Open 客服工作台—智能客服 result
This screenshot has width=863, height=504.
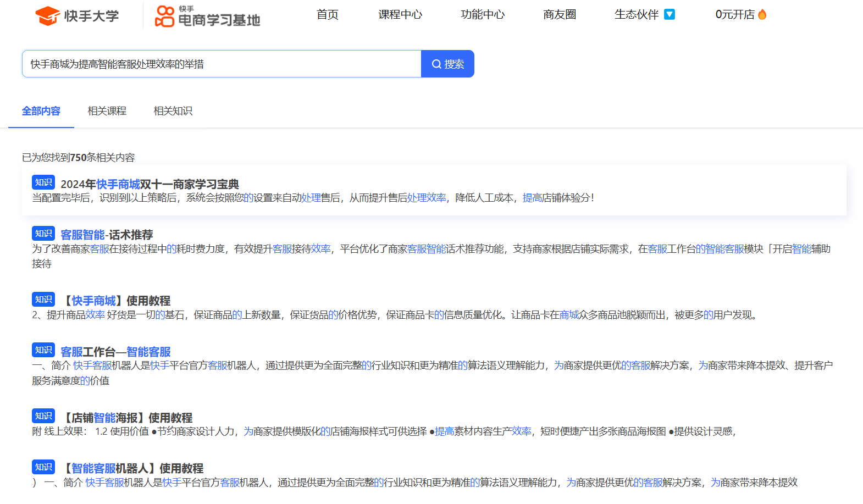pos(115,352)
